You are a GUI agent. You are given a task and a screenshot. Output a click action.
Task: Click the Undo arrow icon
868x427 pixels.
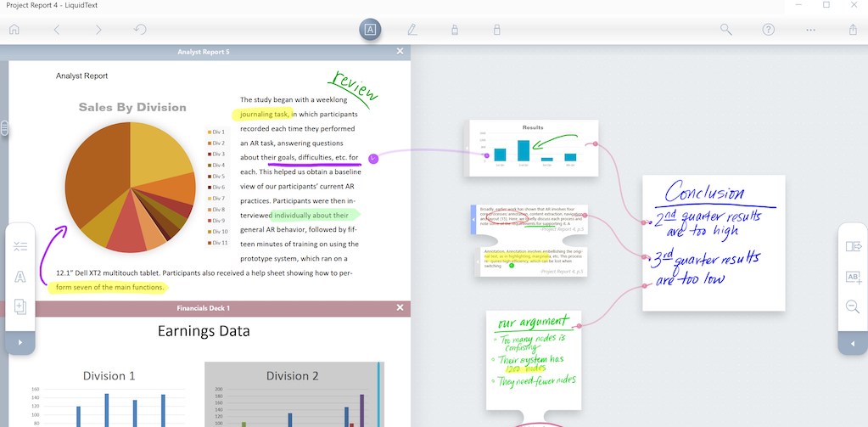pos(141,30)
